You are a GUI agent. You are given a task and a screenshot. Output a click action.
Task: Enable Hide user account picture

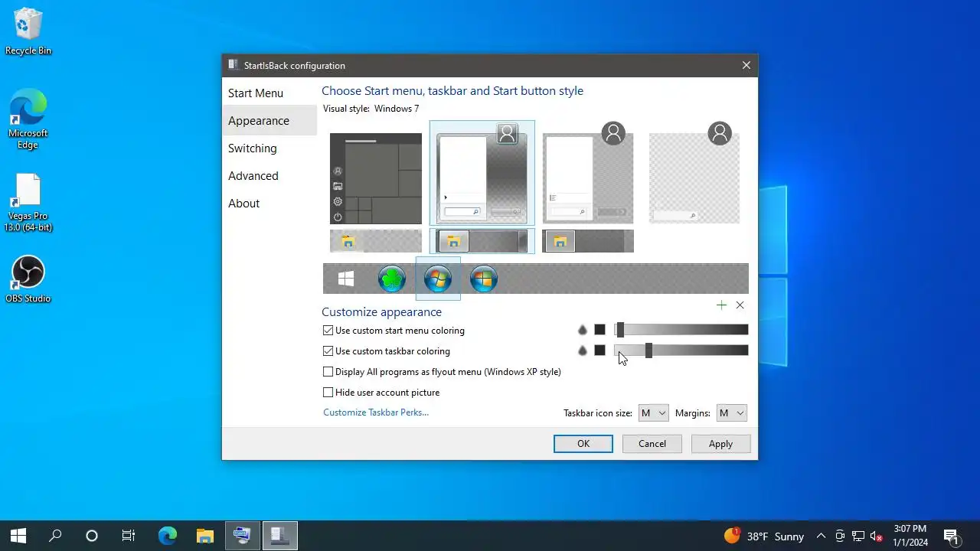pyautogui.click(x=381, y=393)
